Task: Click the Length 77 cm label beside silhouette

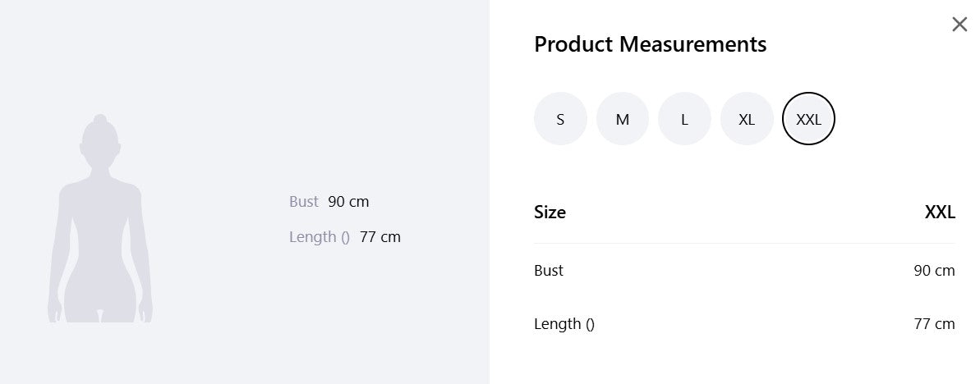Action: coord(344,237)
